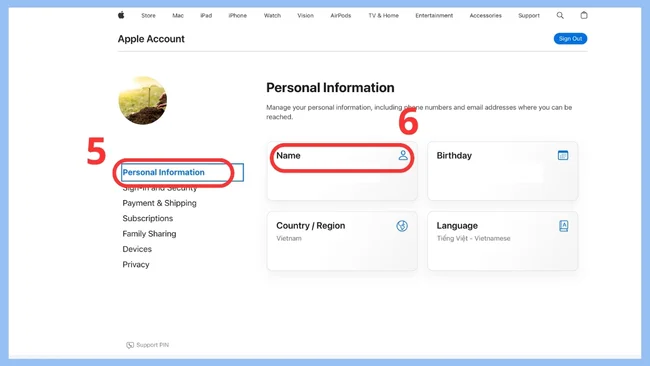
Task: Click the Sign Out button
Action: [x=570, y=39]
